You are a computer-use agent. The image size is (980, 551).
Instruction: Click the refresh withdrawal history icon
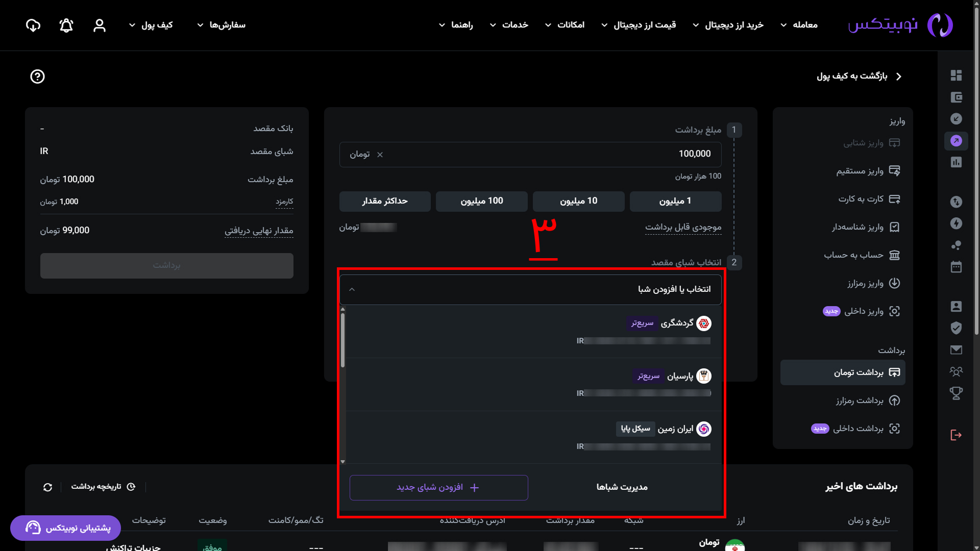[48, 487]
